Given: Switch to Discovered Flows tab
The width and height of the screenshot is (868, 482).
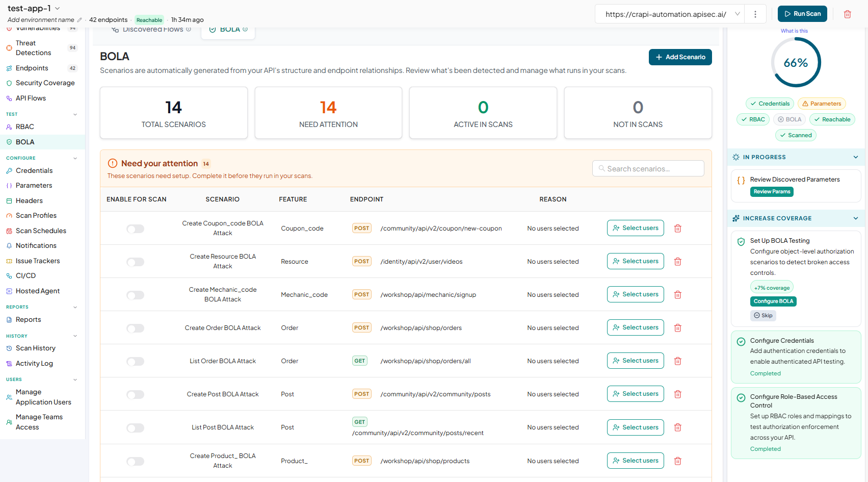Looking at the screenshot, I should (151, 30).
